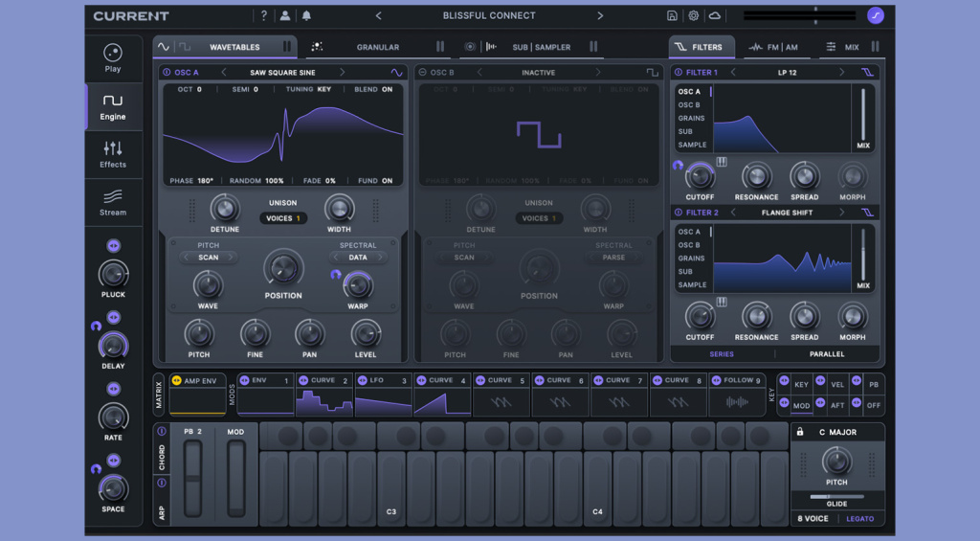Open the Play page in sidebar

click(x=113, y=58)
